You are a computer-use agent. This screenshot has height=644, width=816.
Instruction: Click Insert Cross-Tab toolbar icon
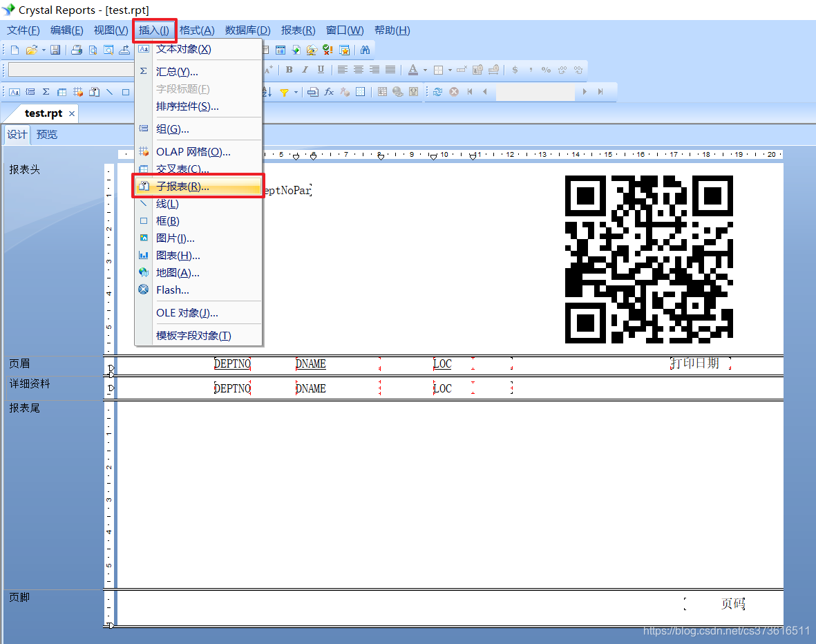click(x=62, y=92)
